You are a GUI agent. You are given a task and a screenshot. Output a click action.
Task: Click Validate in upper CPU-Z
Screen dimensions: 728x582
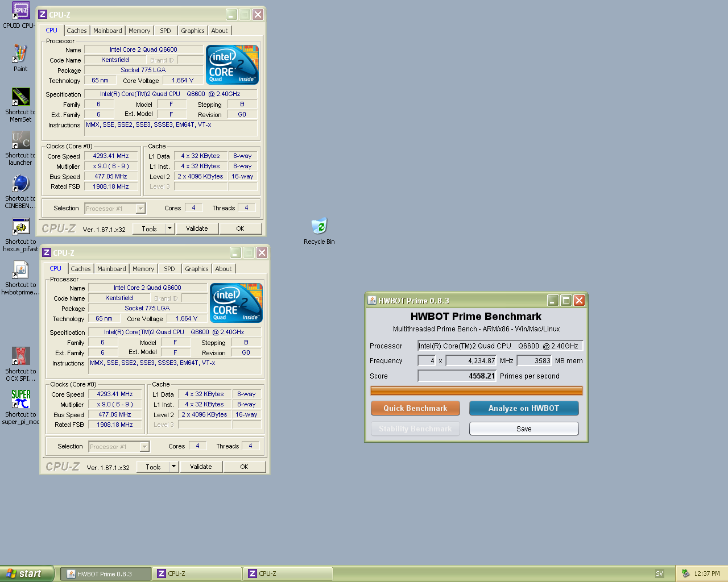[197, 228]
